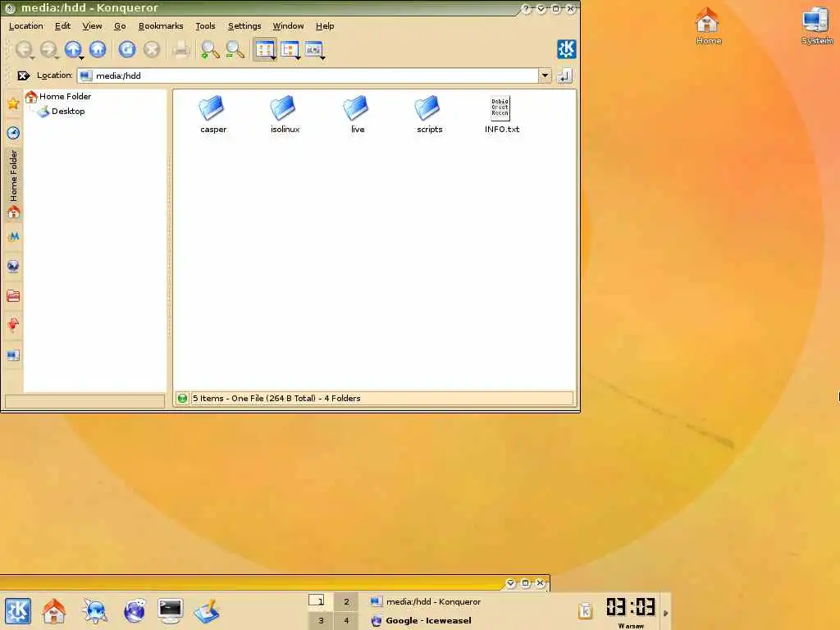Select the Icon View toolbar button
The image size is (840, 630).
[263, 49]
